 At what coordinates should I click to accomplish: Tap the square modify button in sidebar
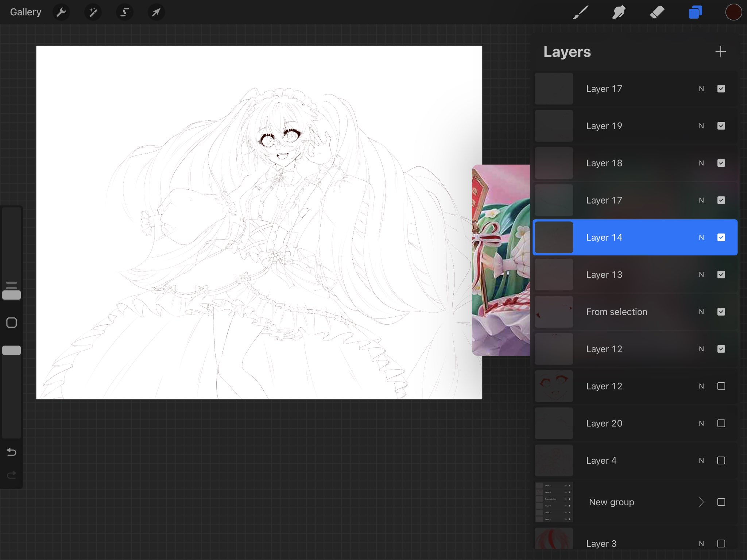coord(12,323)
